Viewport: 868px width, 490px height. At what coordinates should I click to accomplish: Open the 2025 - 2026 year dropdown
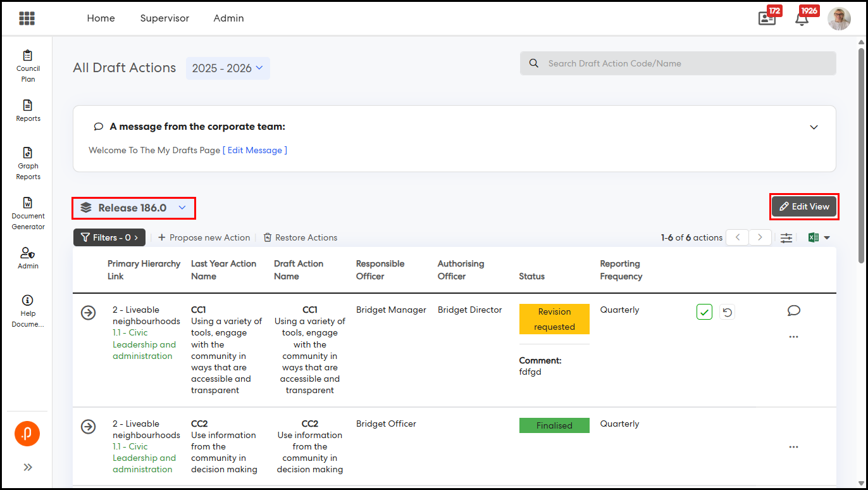click(228, 68)
